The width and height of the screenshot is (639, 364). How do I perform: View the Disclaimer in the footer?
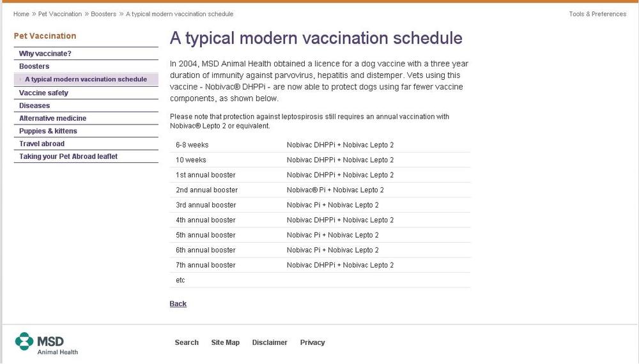click(270, 342)
